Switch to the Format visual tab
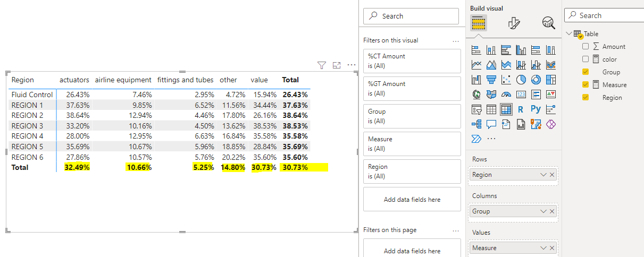The image size is (644, 257). coord(513,23)
